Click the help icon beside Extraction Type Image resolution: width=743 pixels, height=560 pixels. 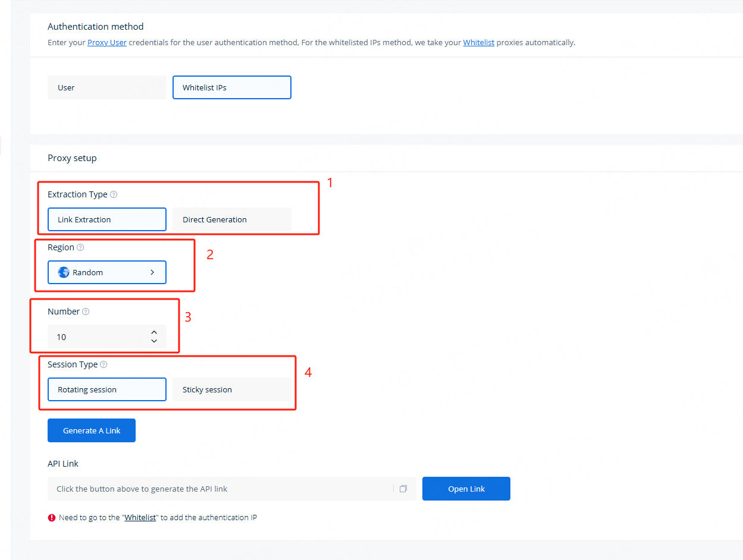click(114, 194)
